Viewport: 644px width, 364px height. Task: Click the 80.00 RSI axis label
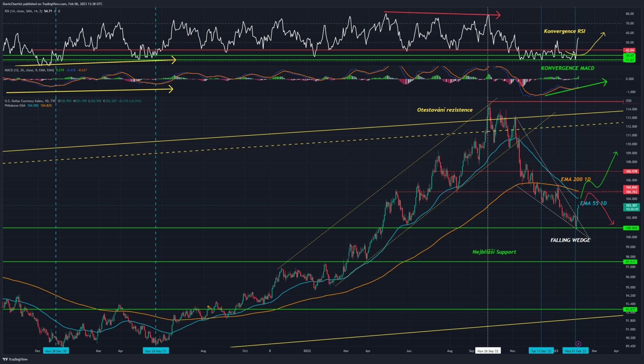[630, 14]
